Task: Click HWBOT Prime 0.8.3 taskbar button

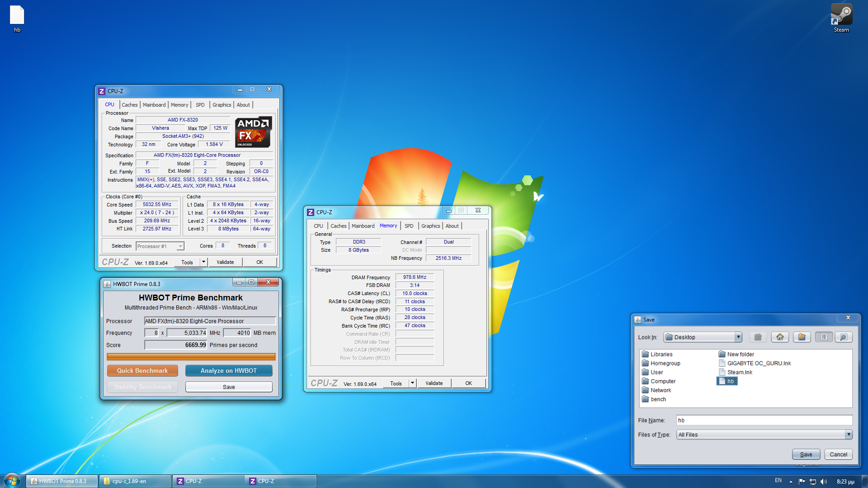Action: click(x=62, y=481)
